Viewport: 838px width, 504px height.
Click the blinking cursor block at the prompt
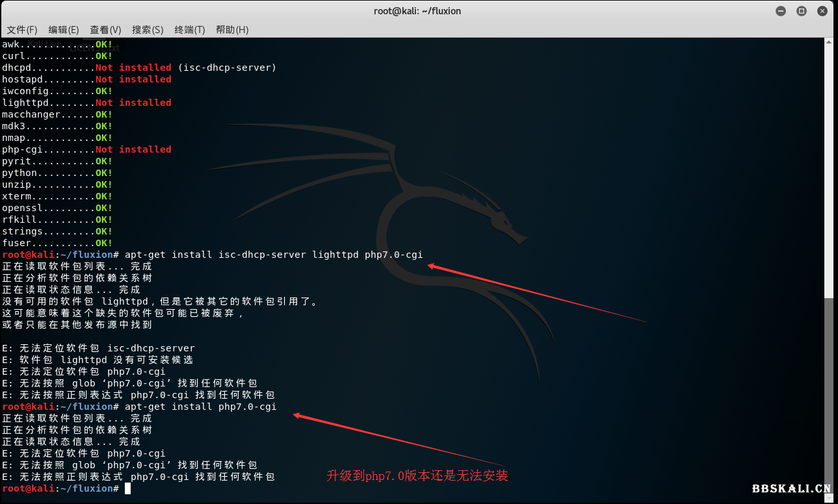pyautogui.click(x=127, y=488)
